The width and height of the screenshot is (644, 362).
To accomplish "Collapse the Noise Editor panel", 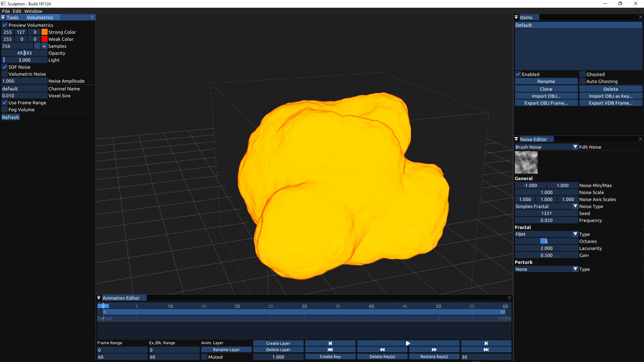I will coord(516,139).
